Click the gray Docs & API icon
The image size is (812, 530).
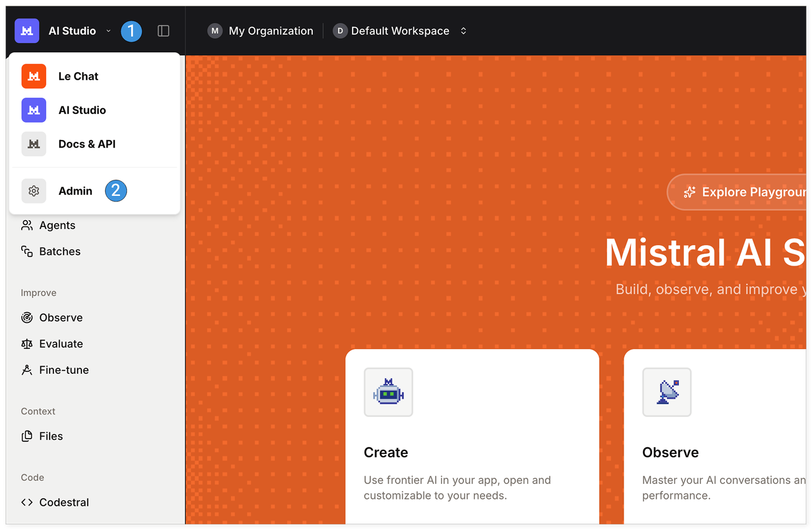coord(34,144)
